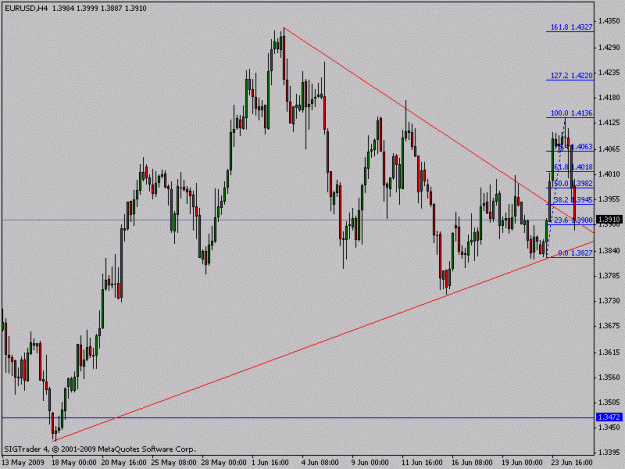Select the 38.2 1.3945 Fibonacci label
The height and width of the screenshot is (469, 625).
point(573,200)
